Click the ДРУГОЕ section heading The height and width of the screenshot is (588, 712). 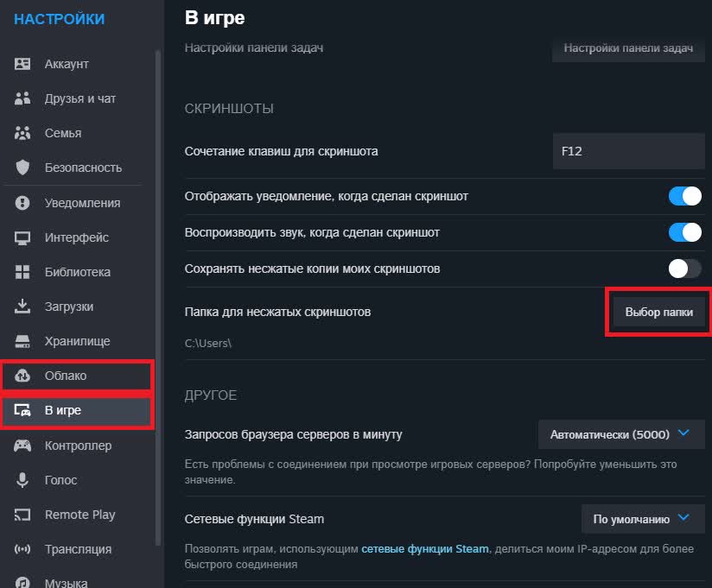[x=211, y=395]
